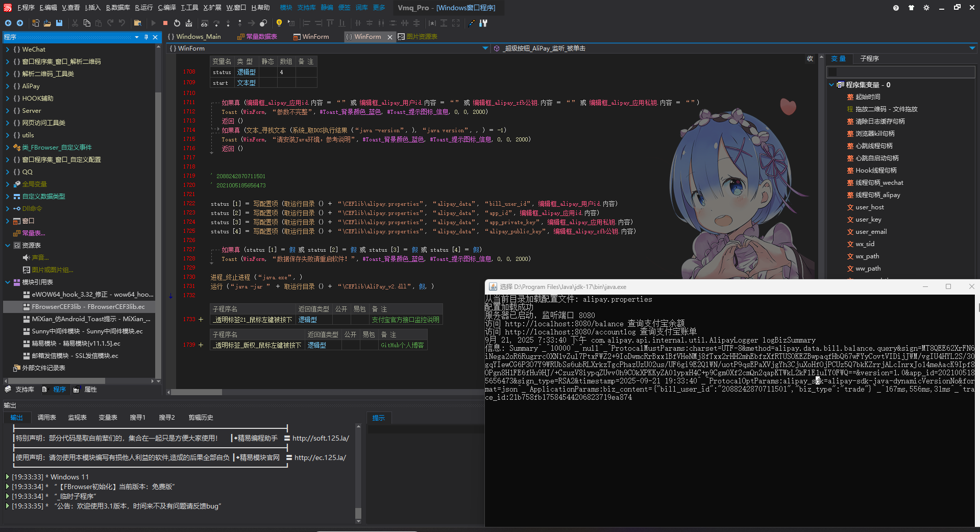Click the 模块 quick link
Screen dimensions: 980x532
[x=286, y=8]
